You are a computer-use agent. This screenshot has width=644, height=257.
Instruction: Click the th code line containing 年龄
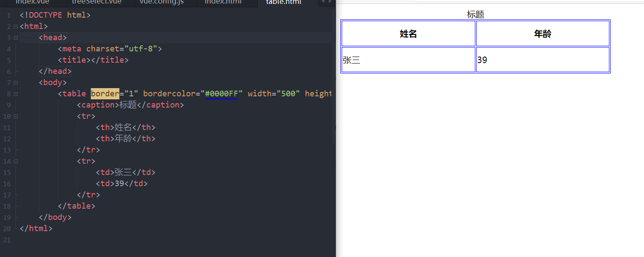125,139
